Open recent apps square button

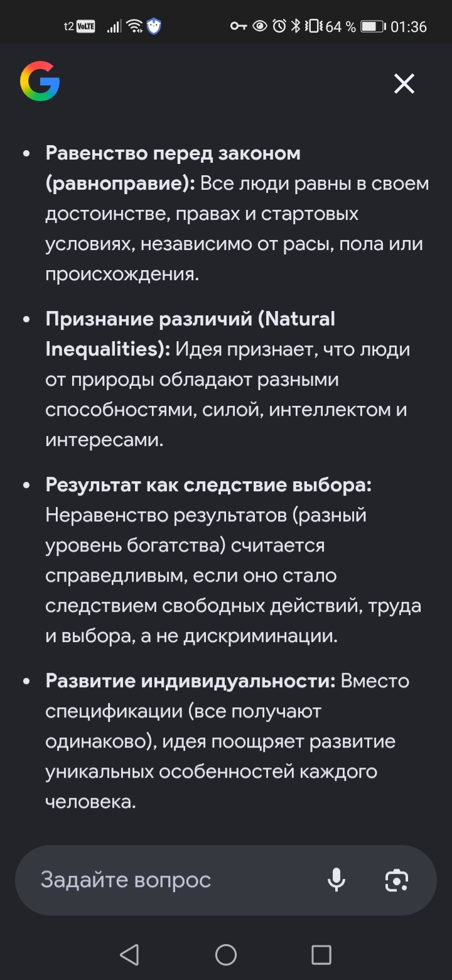tap(321, 955)
